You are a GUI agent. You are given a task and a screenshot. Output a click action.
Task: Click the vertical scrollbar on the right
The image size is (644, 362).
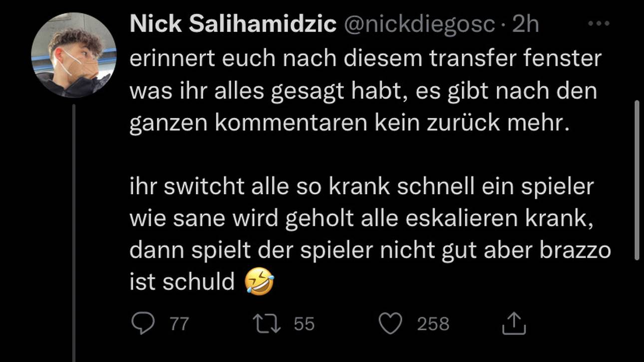[x=637, y=180]
